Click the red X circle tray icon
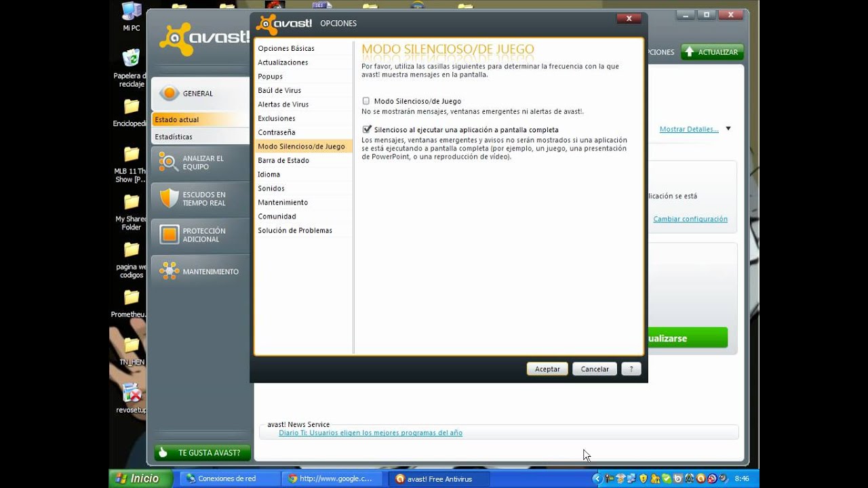 (712, 479)
